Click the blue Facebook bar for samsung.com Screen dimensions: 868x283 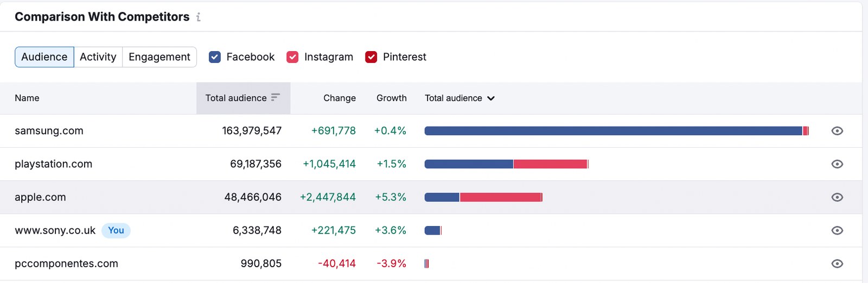click(613, 131)
